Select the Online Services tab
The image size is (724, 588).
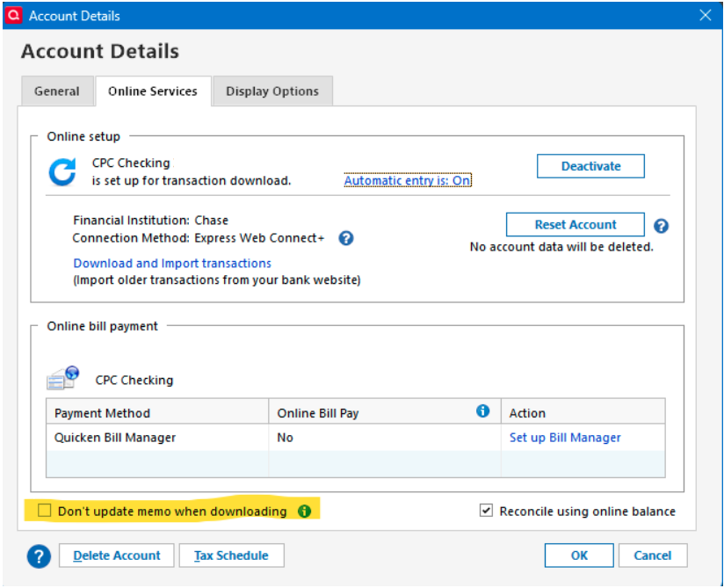(x=153, y=91)
